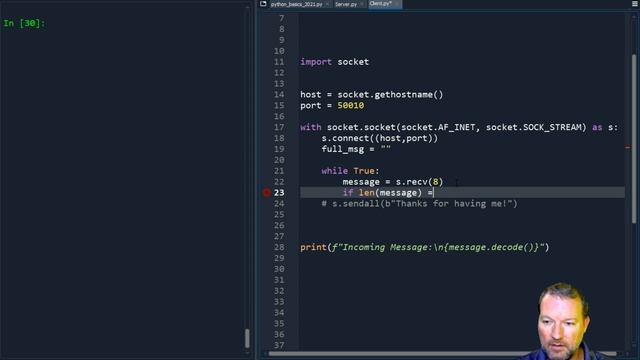Switch to the Server.py tab

click(x=346, y=4)
